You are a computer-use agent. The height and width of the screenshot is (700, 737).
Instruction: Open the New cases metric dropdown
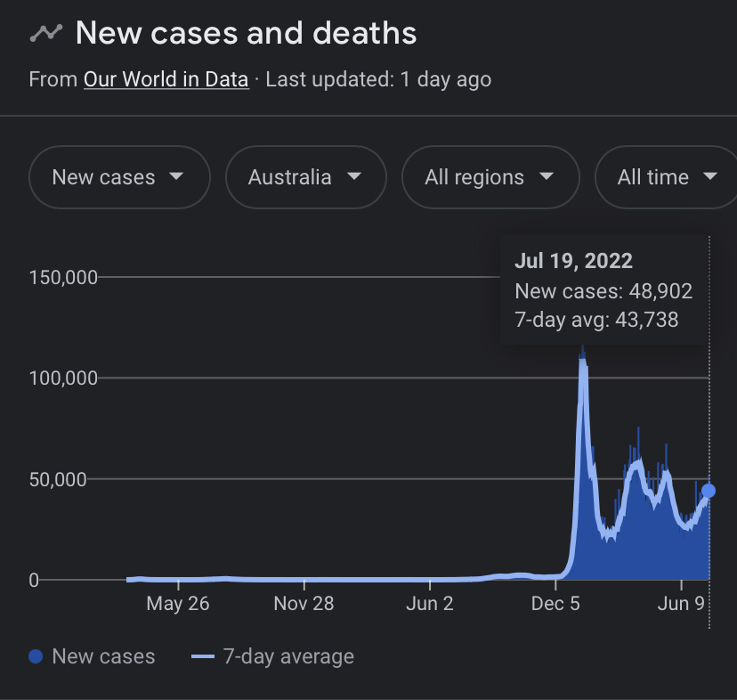click(x=119, y=177)
